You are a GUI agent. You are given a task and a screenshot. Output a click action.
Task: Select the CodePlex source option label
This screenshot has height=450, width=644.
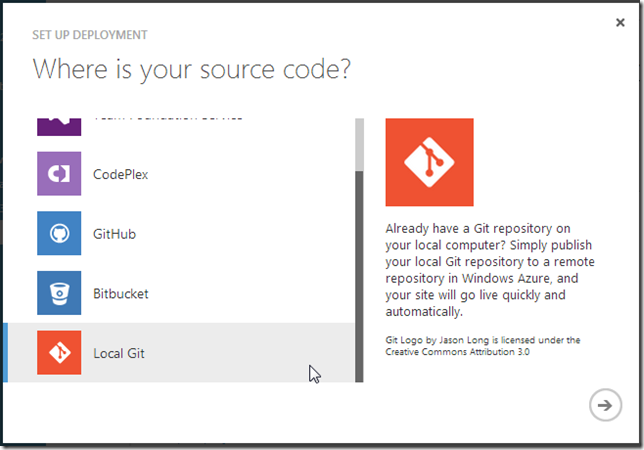tap(121, 175)
